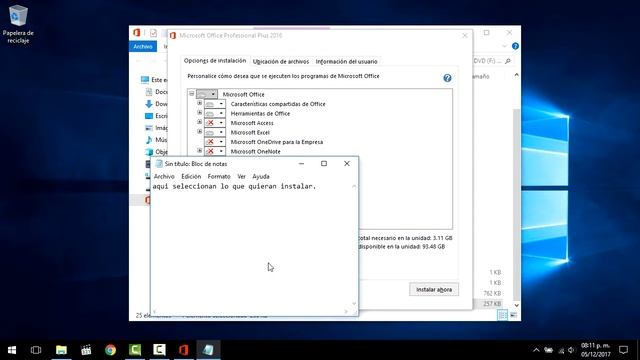Open the white Camtasia recorder icon on taskbar

pos(159,350)
